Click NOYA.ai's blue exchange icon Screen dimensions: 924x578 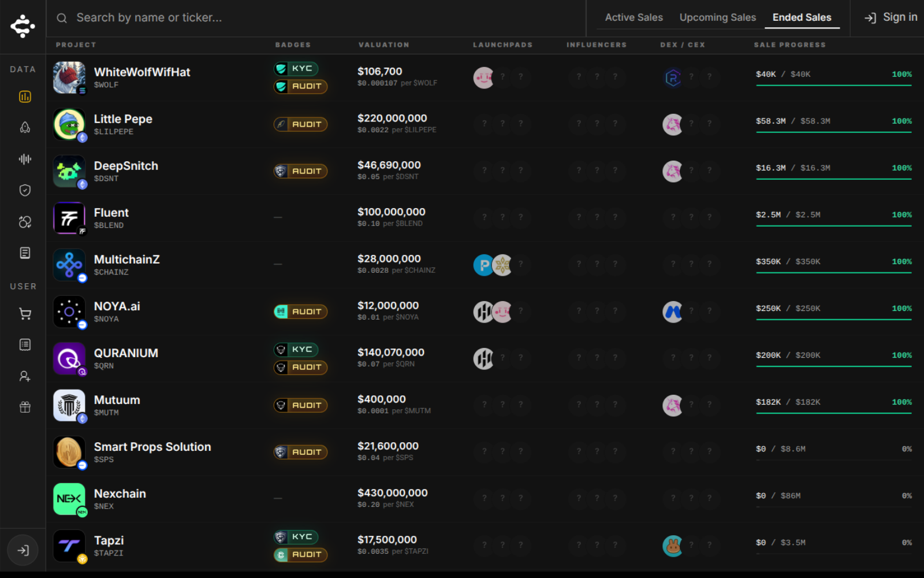[673, 312]
